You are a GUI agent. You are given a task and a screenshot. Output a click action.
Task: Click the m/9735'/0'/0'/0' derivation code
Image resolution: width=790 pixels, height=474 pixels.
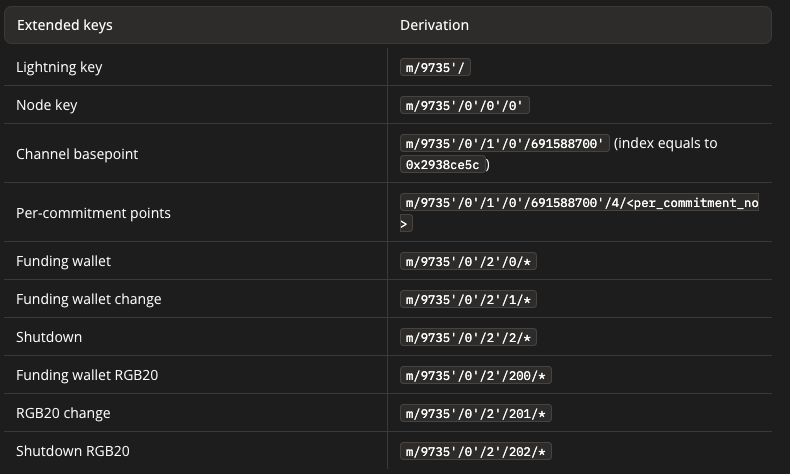[x=464, y=105]
